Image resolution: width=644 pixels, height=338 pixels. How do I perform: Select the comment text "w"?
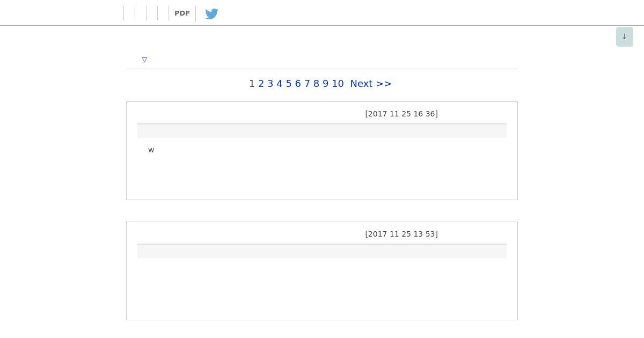point(151,150)
